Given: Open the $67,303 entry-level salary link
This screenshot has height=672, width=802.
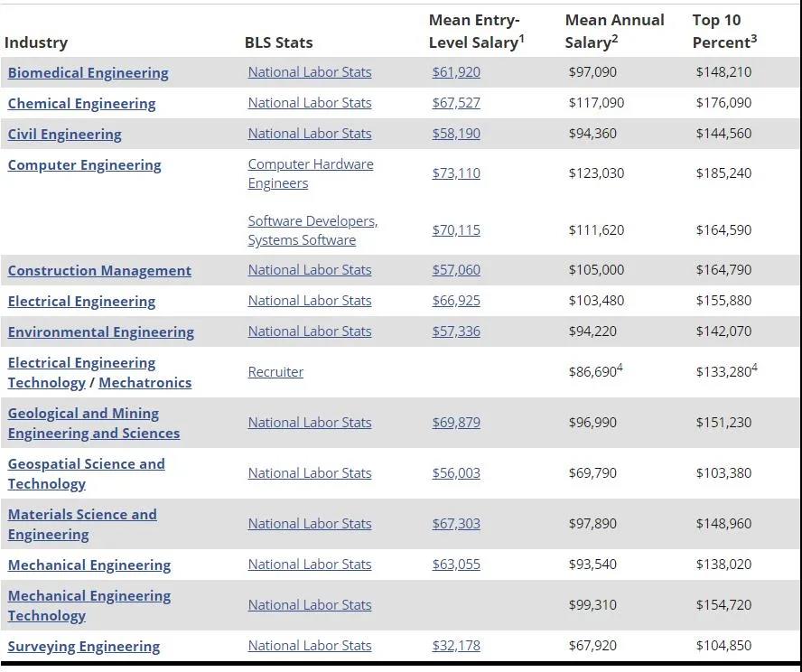Looking at the screenshot, I should [x=456, y=523].
